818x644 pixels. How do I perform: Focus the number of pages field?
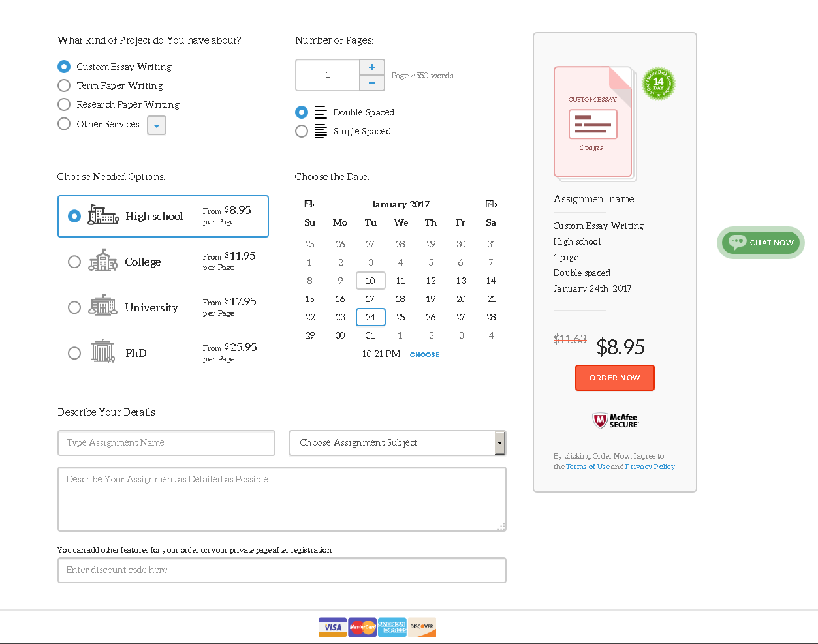point(328,75)
